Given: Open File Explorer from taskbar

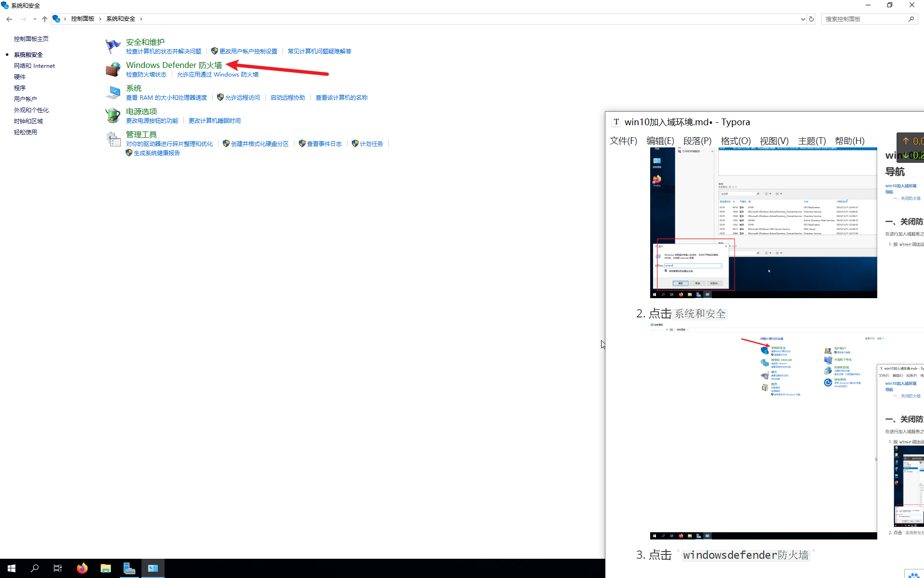Looking at the screenshot, I should point(106,568).
